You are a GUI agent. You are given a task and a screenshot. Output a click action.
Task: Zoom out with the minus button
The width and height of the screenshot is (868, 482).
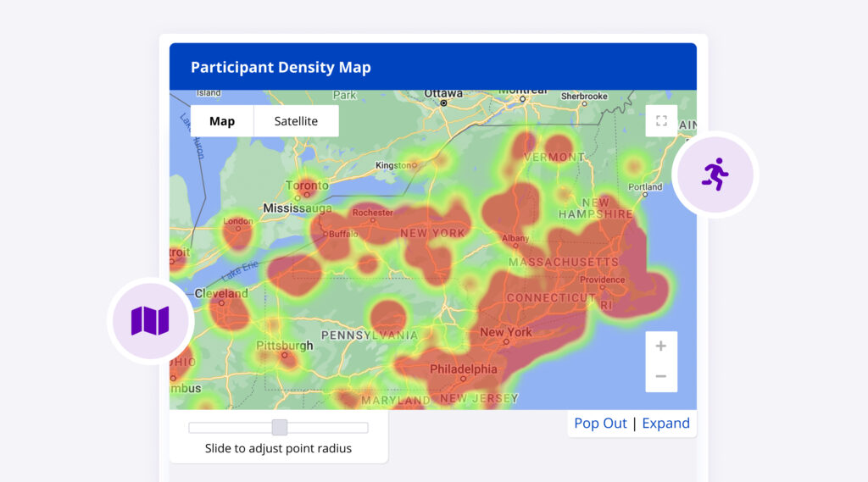coord(661,377)
